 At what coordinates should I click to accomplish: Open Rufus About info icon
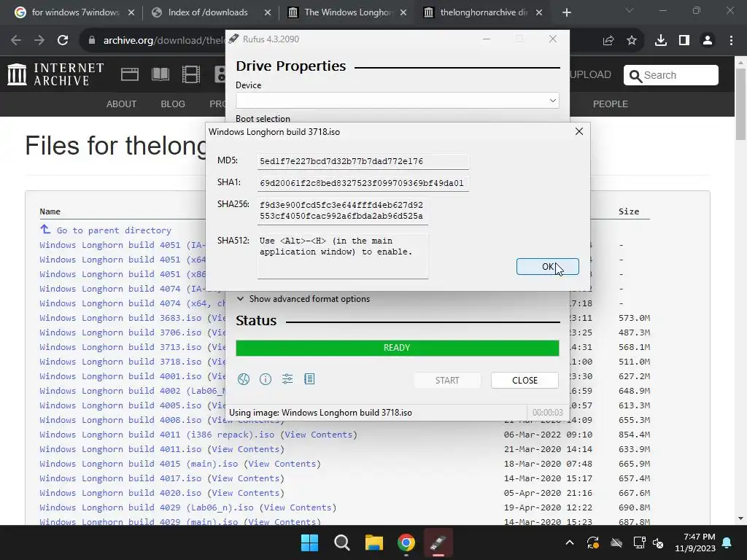266,379
